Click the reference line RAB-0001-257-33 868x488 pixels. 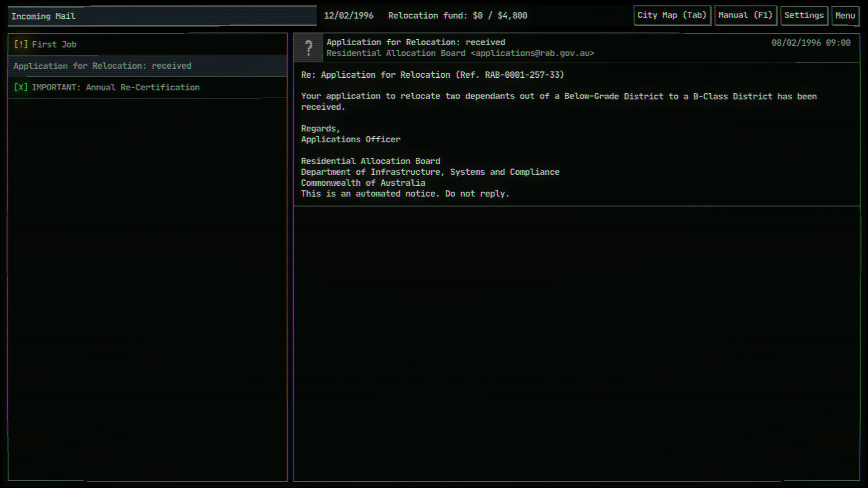click(433, 75)
